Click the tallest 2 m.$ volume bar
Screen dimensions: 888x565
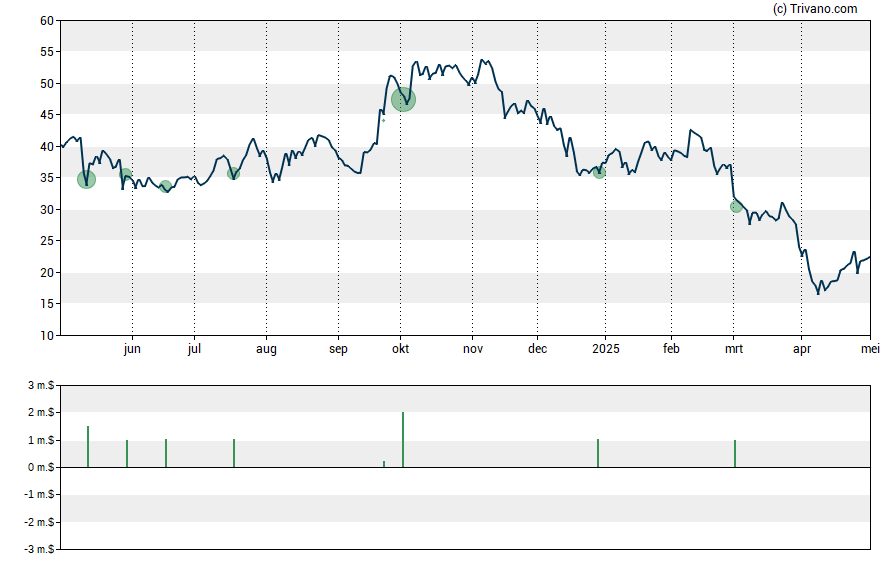pyautogui.click(x=403, y=440)
